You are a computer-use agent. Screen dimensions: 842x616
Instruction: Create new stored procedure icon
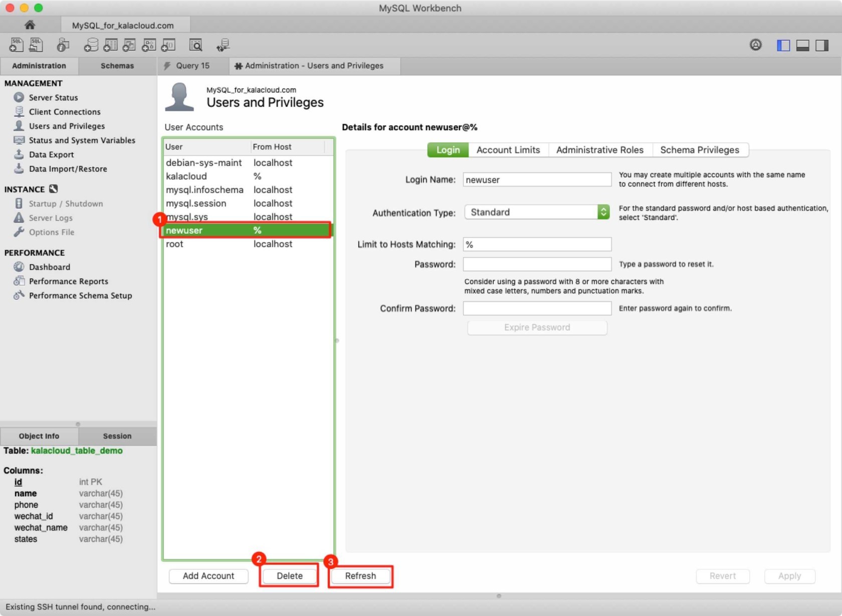tap(149, 45)
